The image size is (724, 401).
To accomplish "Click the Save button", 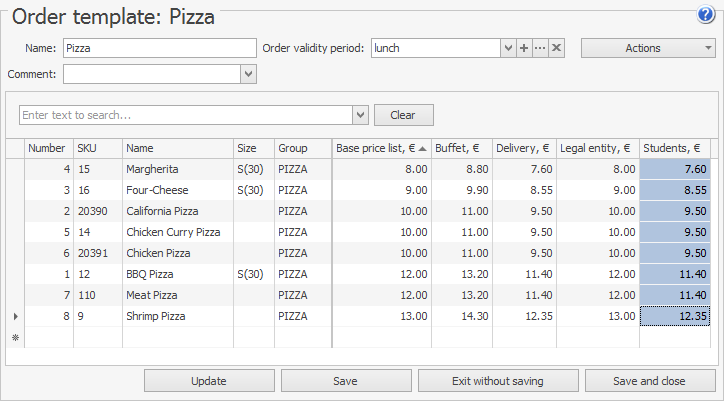I will (x=345, y=381).
